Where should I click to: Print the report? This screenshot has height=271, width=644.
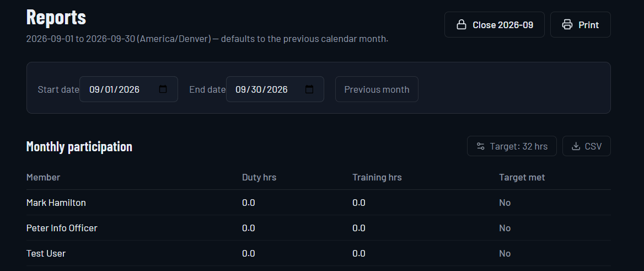pos(581,25)
